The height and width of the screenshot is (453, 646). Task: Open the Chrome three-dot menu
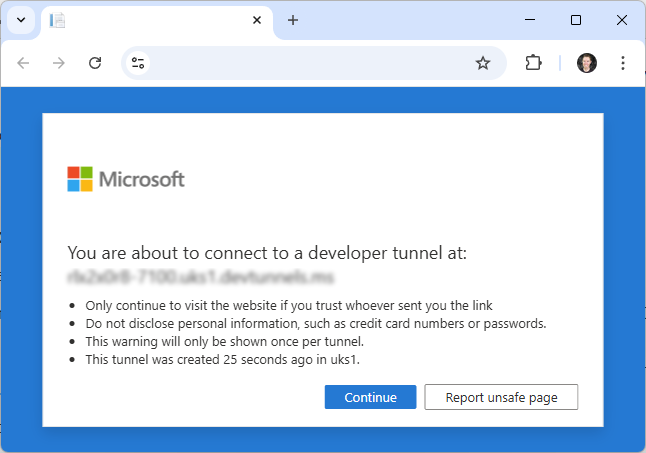tap(623, 63)
